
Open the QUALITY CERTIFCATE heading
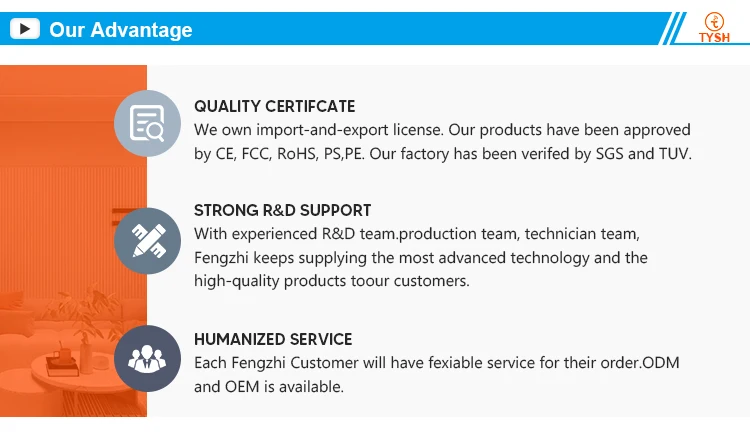point(274,106)
